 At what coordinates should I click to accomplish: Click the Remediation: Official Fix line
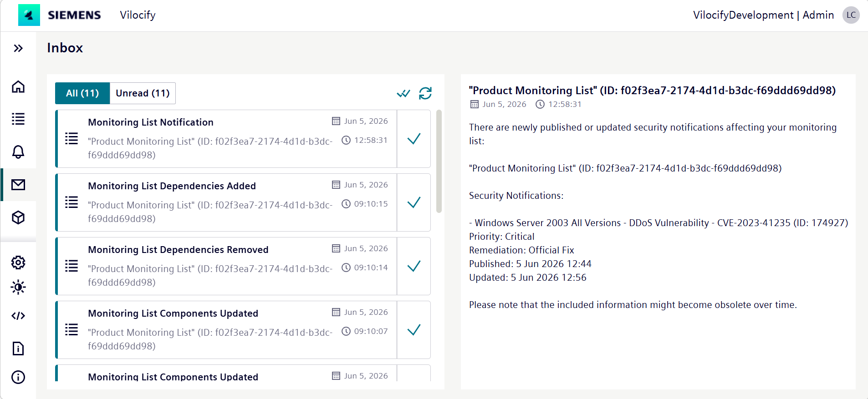pyautogui.click(x=521, y=250)
